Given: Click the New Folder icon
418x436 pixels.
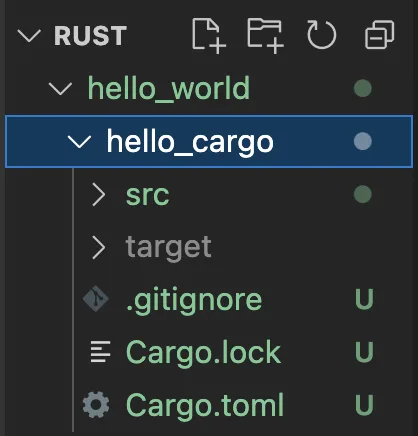Looking at the screenshot, I should click(265, 36).
